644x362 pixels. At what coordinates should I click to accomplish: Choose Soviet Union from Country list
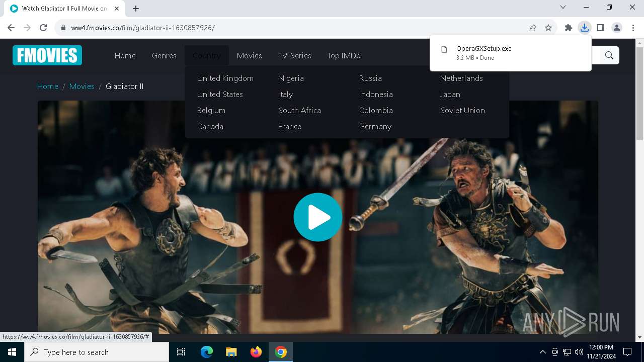(462, 110)
